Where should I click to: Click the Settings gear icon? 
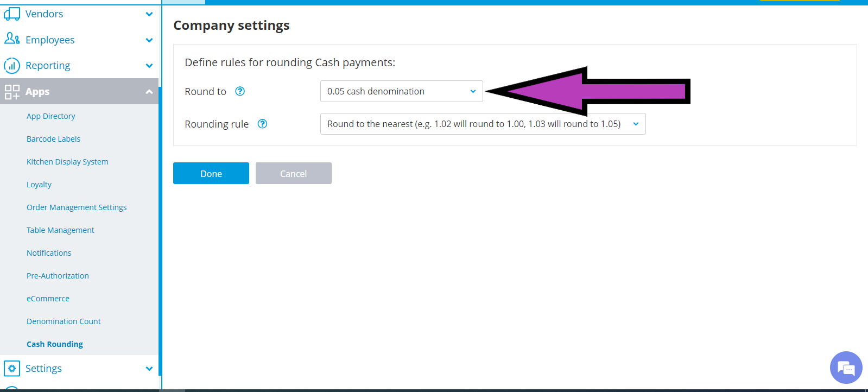pos(12,368)
